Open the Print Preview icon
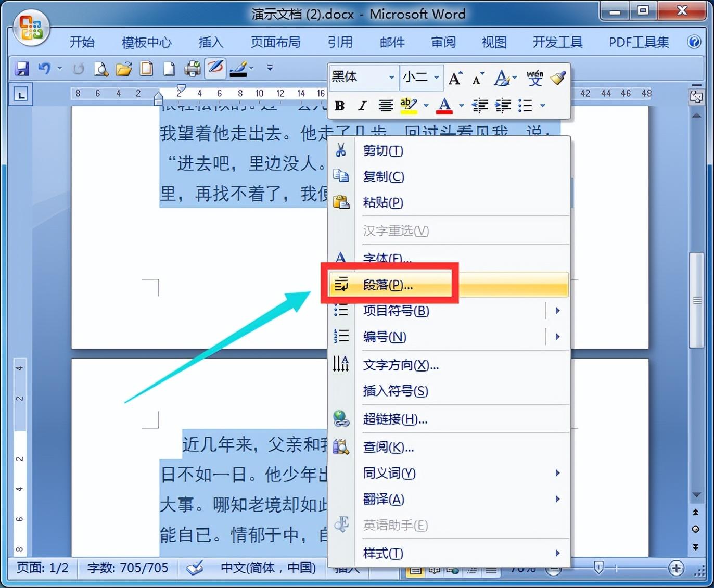 (101, 68)
